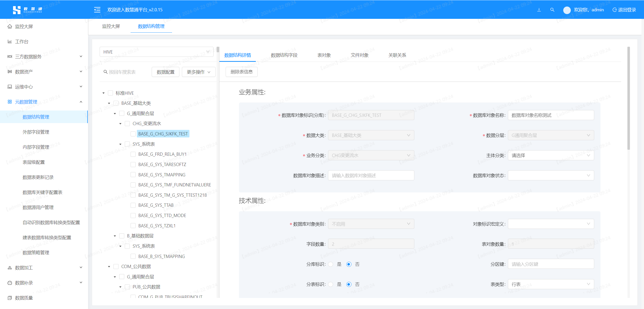Click the tree panel vertical scrollbar
The width and height of the screenshot is (644, 309).
[218, 49]
